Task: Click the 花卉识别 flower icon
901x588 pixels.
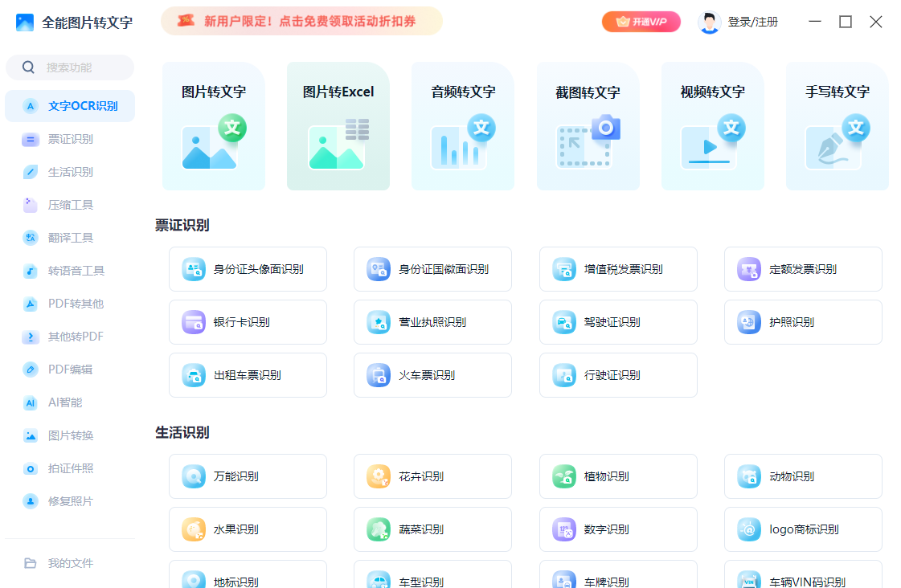Action: pyautogui.click(x=379, y=476)
